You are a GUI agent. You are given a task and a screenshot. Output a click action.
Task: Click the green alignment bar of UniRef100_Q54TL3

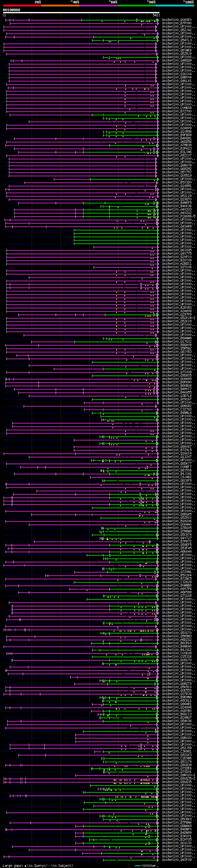tap(125, 40)
